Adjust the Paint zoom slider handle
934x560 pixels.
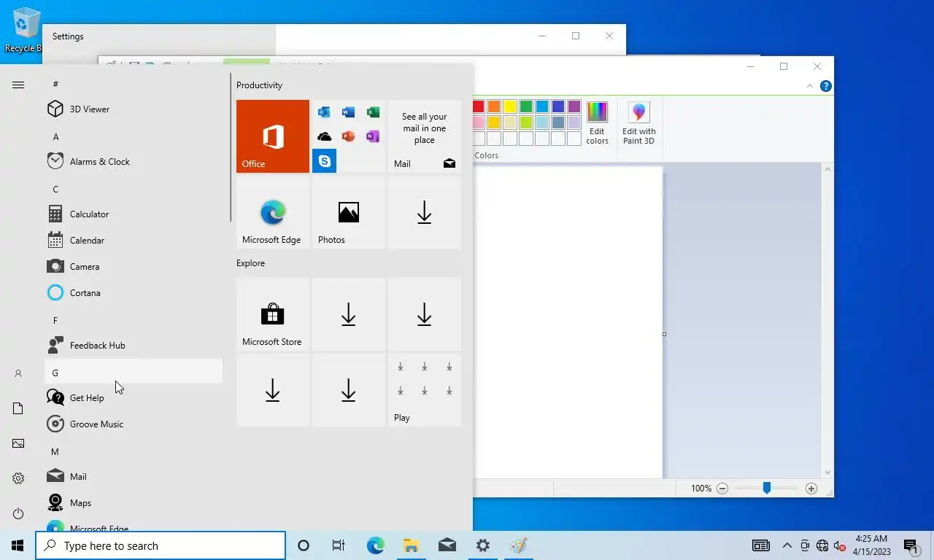point(767,488)
